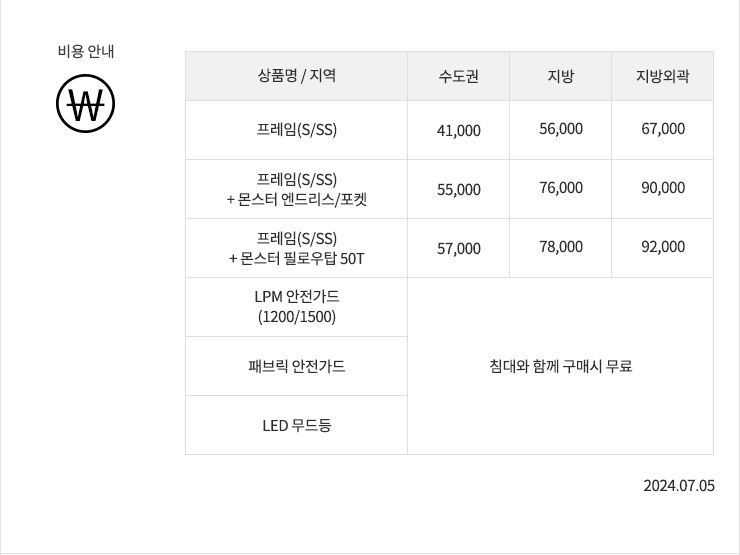The height and width of the screenshot is (555, 740).
Task: Select the 비용 안내 heading text
Action: click(x=86, y=51)
